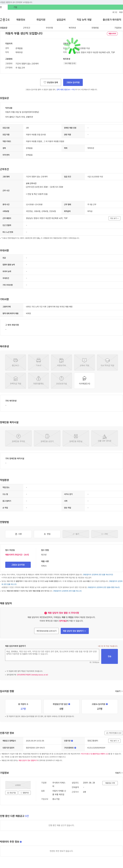The height and width of the screenshot is (868, 123).
Task: Click the 장애인용 승강기 icon
Action: tap(47, 438)
